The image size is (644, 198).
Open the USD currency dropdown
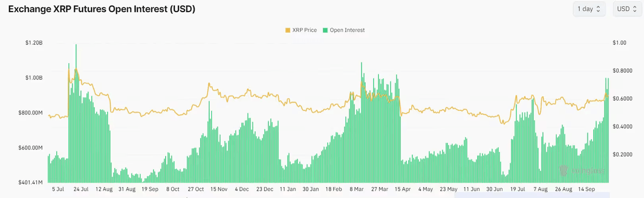[627, 9]
